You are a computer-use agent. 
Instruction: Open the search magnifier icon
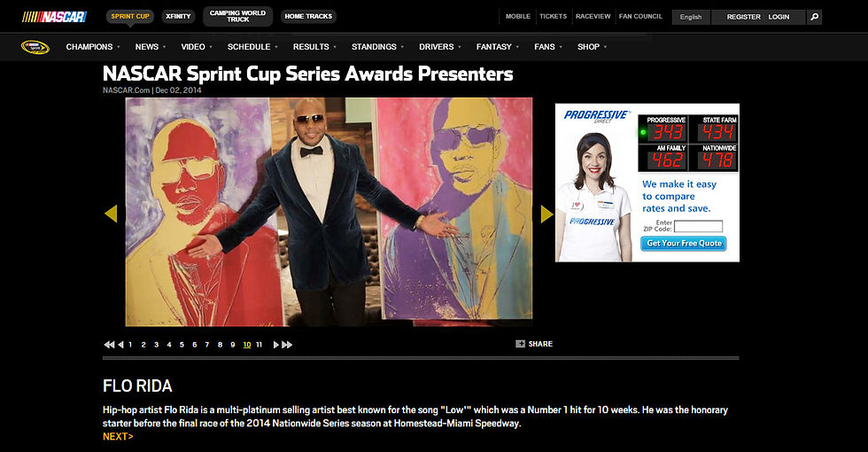814,17
